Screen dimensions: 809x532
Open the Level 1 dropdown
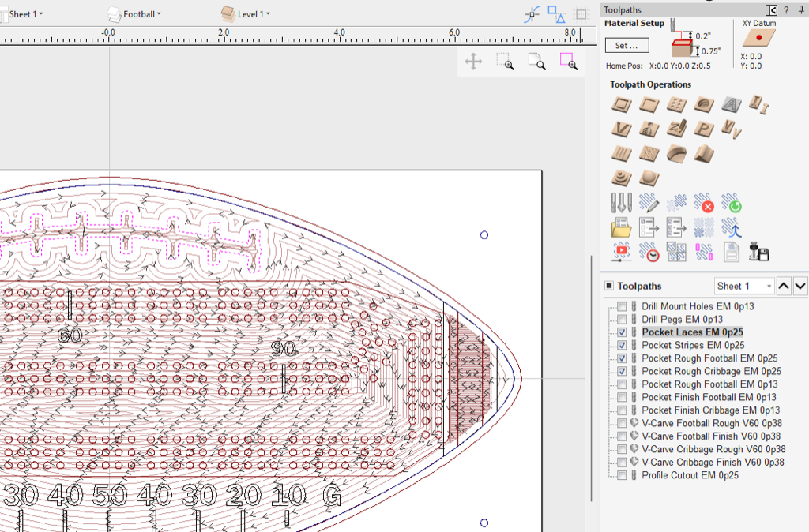(x=246, y=14)
